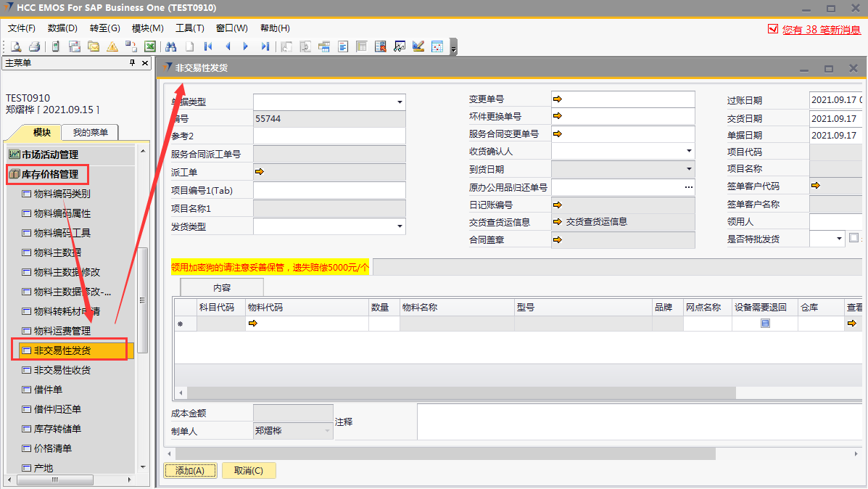Click the print preview toolbar icon
The height and width of the screenshot is (489, 868).
[16, 46]
